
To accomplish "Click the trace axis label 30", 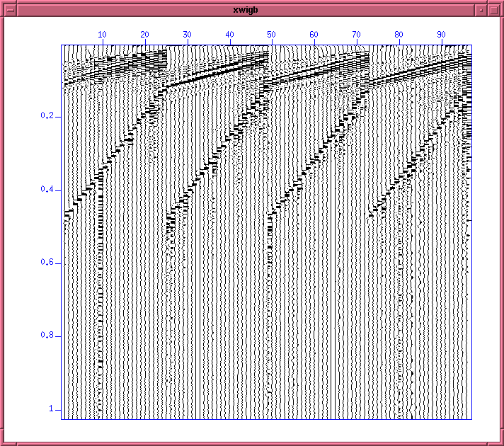I will coord(187,34).
